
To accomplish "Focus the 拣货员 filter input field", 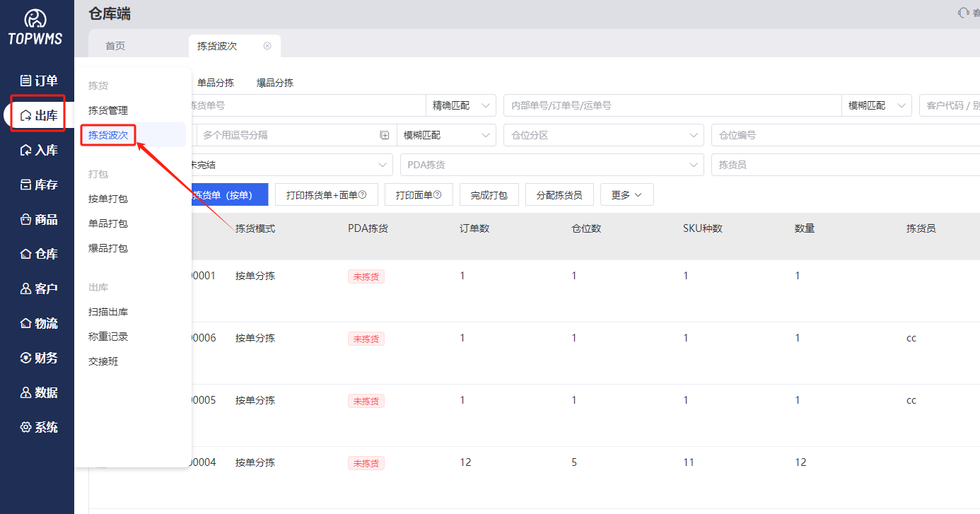I will point(846,165).
